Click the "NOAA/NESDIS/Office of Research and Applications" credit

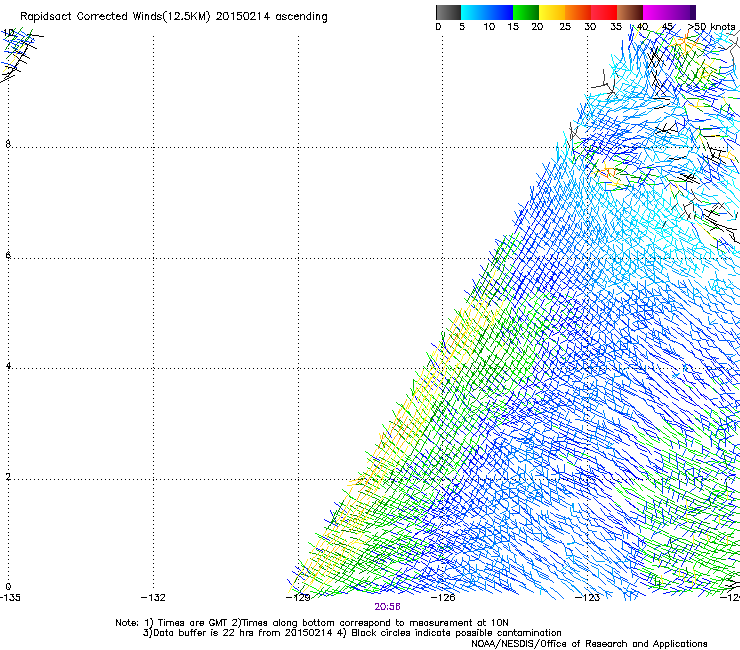589,644
